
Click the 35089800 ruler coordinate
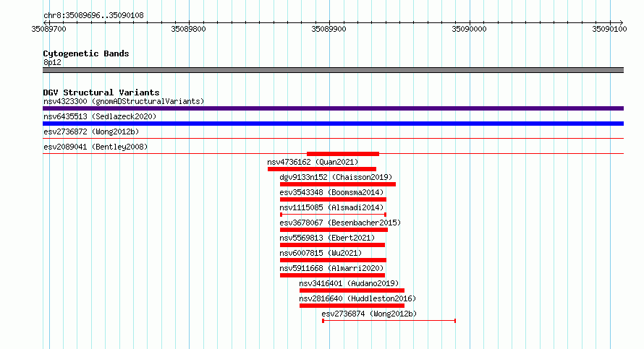tap(189, 29)
